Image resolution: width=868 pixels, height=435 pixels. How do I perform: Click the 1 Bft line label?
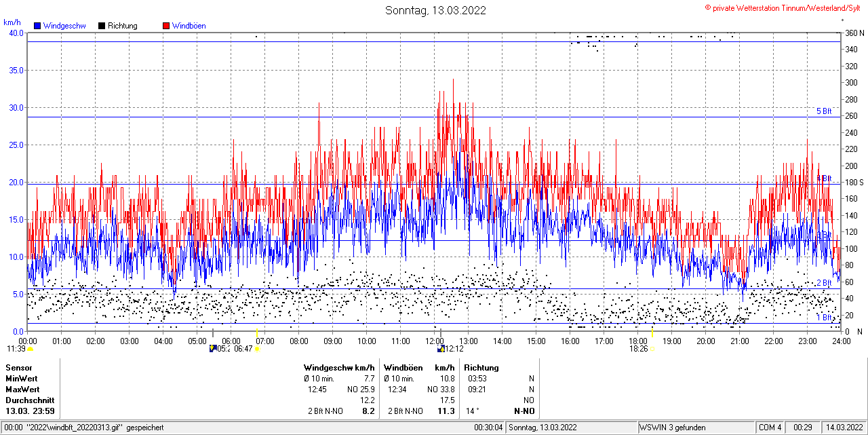coord(823,317)
